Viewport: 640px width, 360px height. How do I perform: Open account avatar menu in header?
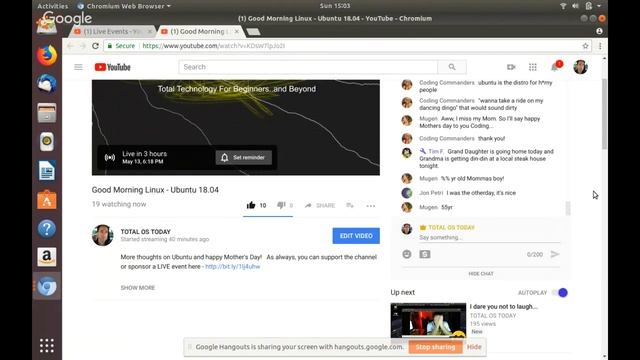[580, 67]
